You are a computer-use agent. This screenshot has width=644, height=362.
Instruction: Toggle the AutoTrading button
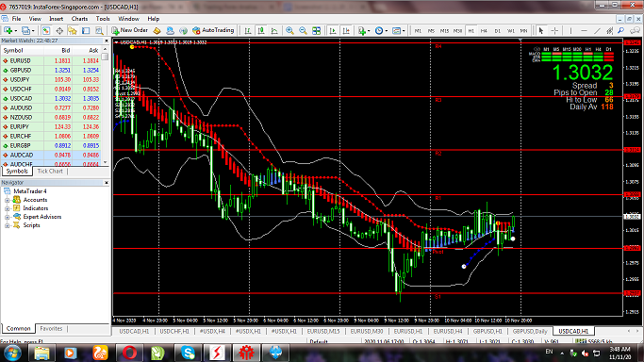pos(213,30)
